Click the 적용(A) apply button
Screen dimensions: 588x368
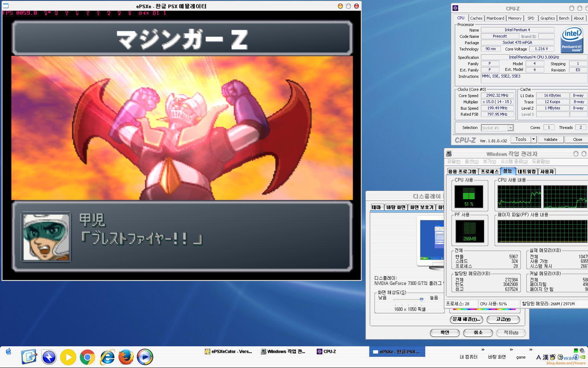pos(511,333)
